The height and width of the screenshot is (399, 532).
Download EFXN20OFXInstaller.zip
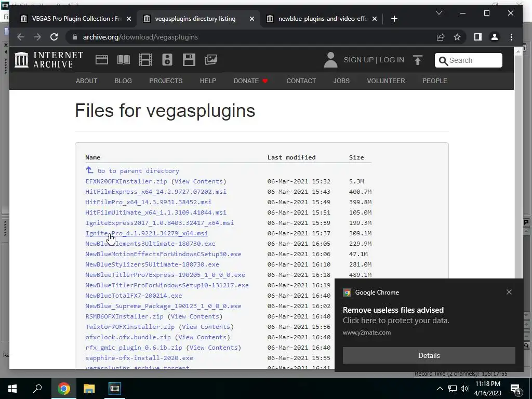[126, 181]
